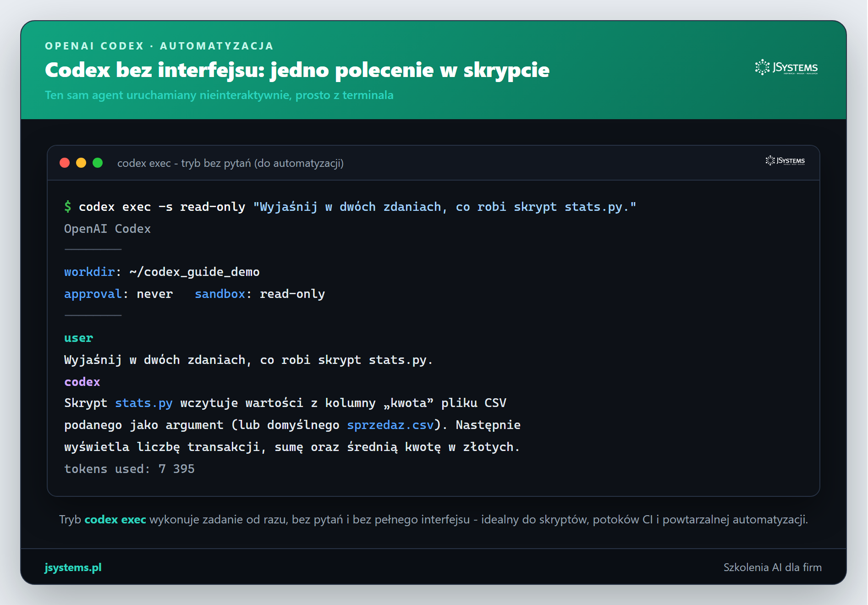Screen dimensions: 868x605
Task: Click the 'workdir' label
Action: click(x=89, y=272)
